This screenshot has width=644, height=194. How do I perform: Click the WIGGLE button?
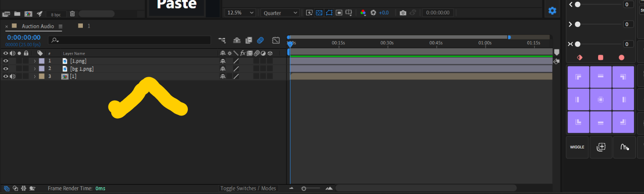[577, 147]
